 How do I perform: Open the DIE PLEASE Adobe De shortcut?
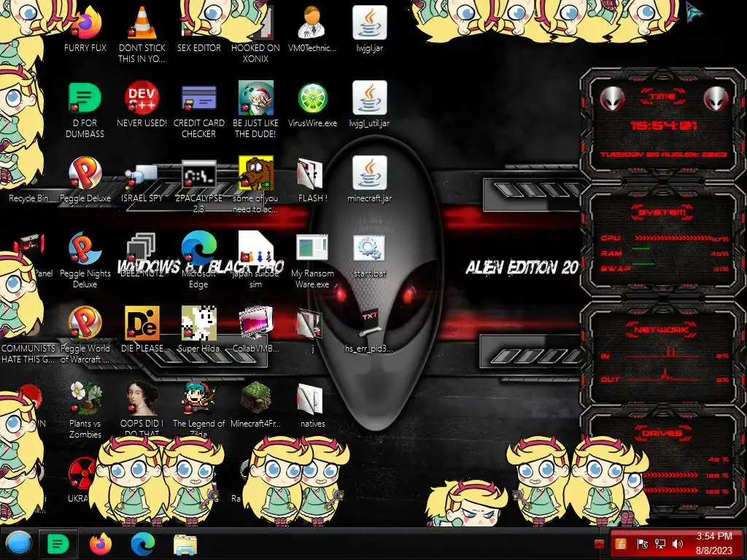142,323
